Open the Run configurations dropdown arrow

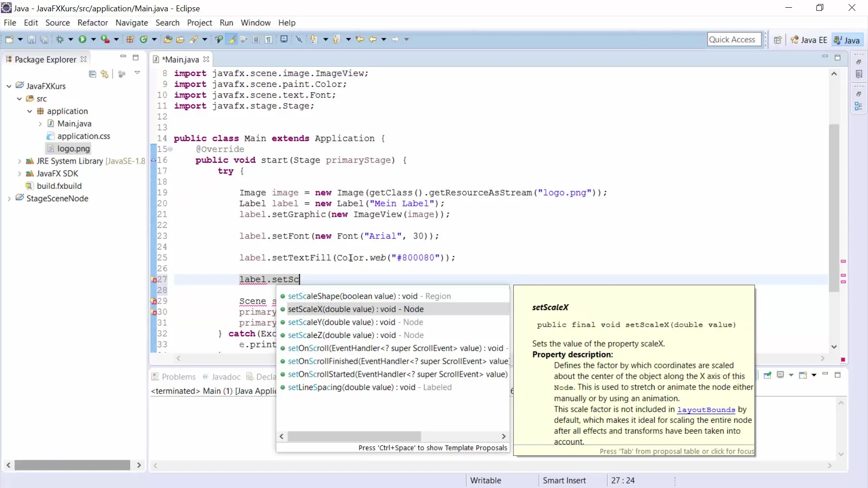point(93,39)
